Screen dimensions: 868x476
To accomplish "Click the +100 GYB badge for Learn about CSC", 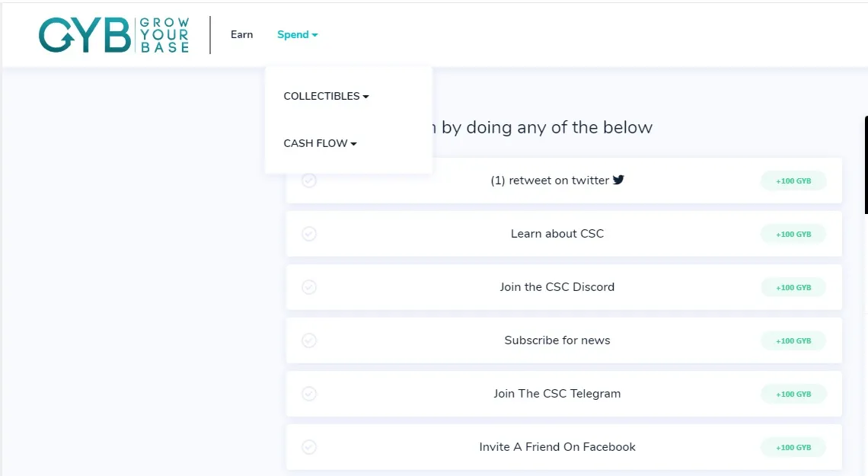I will [793, 234].
